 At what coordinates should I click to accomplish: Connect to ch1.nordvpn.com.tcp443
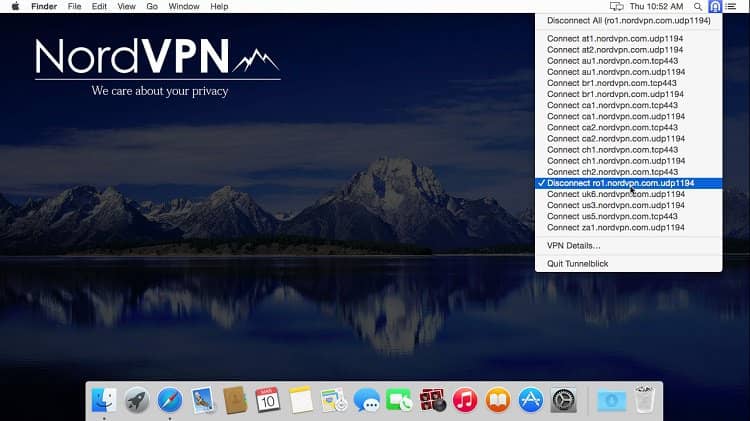(x=629, y=150)
